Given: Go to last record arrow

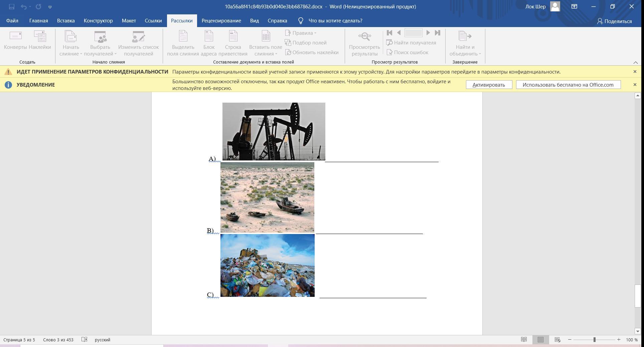Looking at the screenshot, I should [438, 33].
